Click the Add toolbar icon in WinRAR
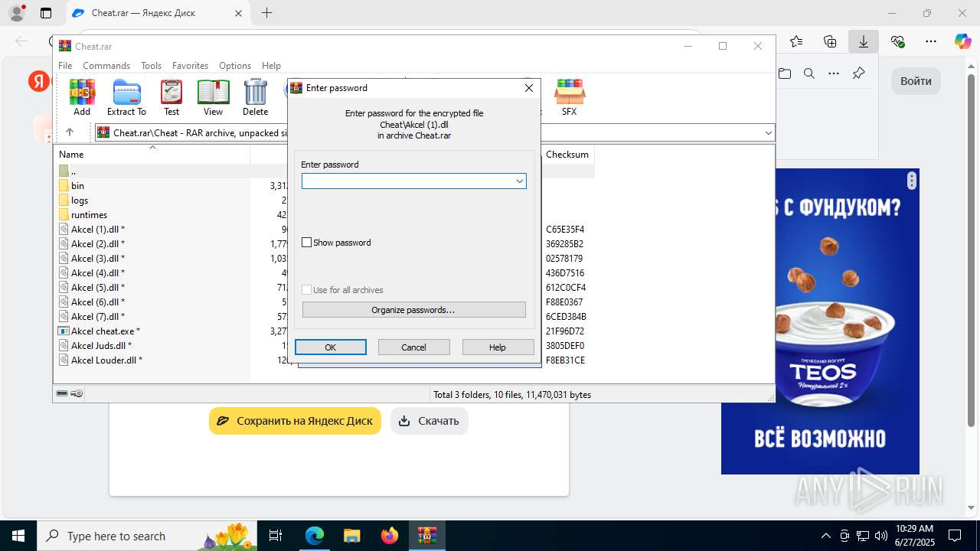Screen dimensions: 980x551 pyautogui.click(x=82, y=97)
